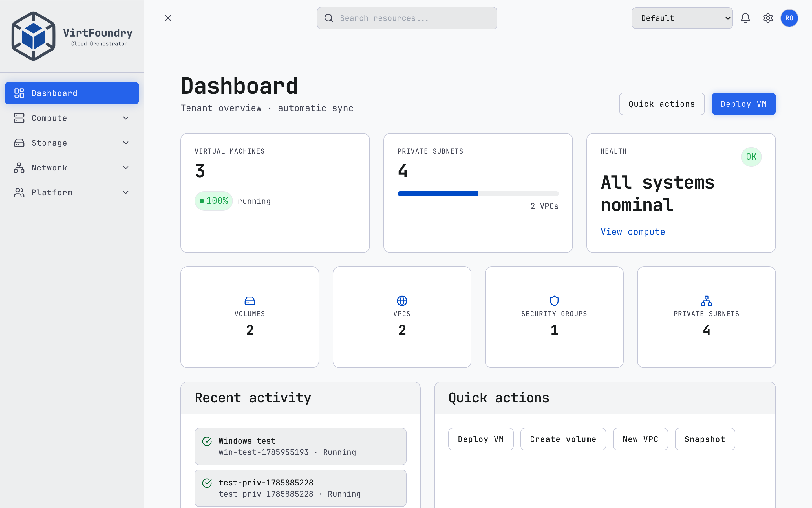This screenshot has height=508, width=812.
Task: Click the VirtFoundry brand name
Action: [x=98, y=33]
